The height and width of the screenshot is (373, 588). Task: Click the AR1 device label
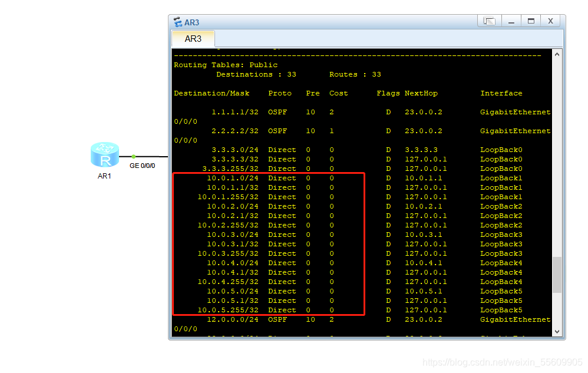[104, 176]
